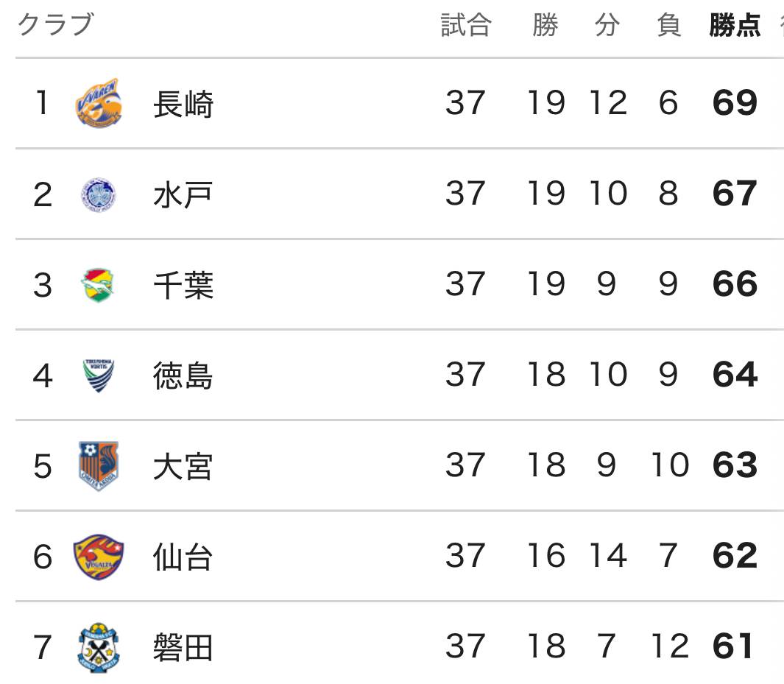
Task: Open the 長崎 team name link
Action: [183, 104]
